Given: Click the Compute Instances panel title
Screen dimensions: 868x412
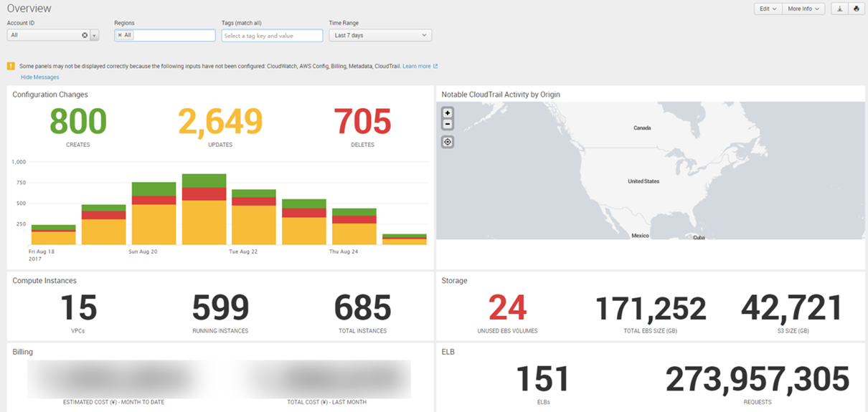Looking at the screenshot, I should pos(44,281).
